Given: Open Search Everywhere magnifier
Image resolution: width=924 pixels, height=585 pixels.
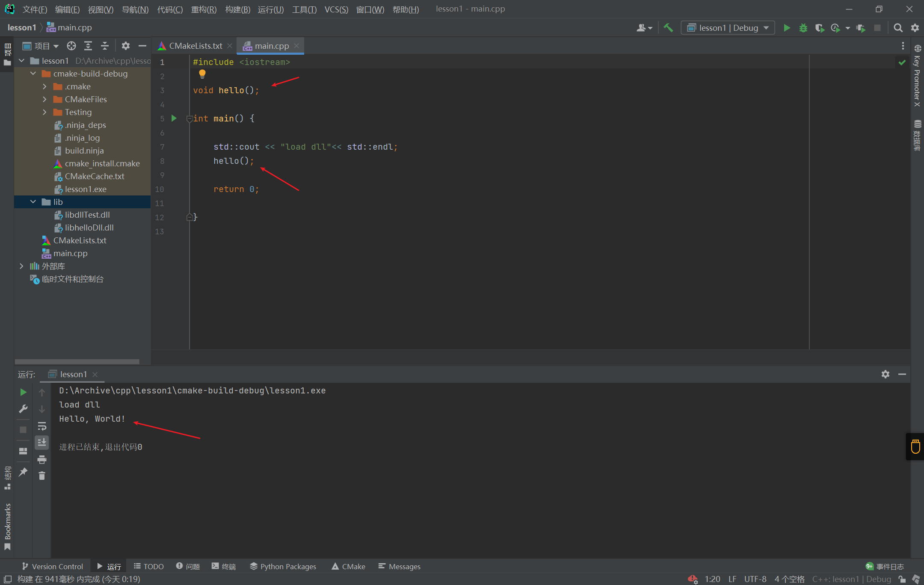Looking at the screenshot, I should pos(898,28).
